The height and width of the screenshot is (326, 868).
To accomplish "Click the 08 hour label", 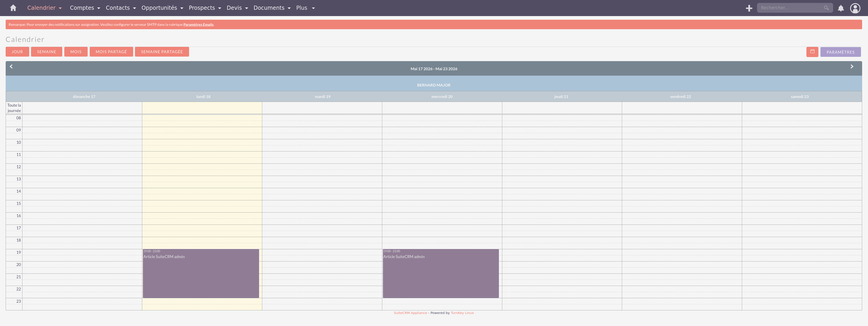I will (x=19, y=118).
